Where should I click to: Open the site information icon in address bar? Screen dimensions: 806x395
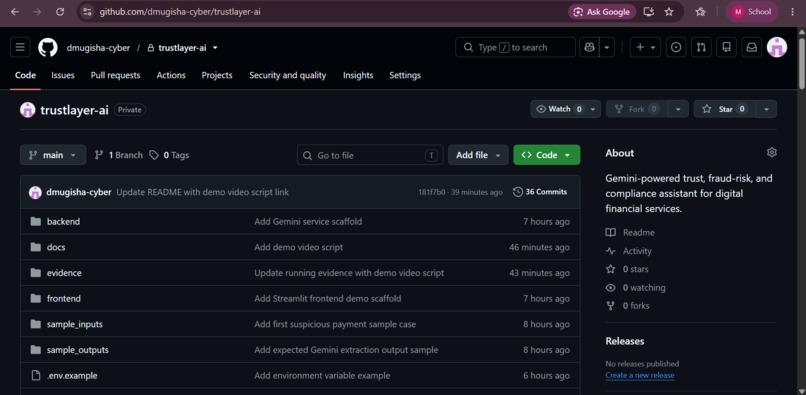pos(87,12)
